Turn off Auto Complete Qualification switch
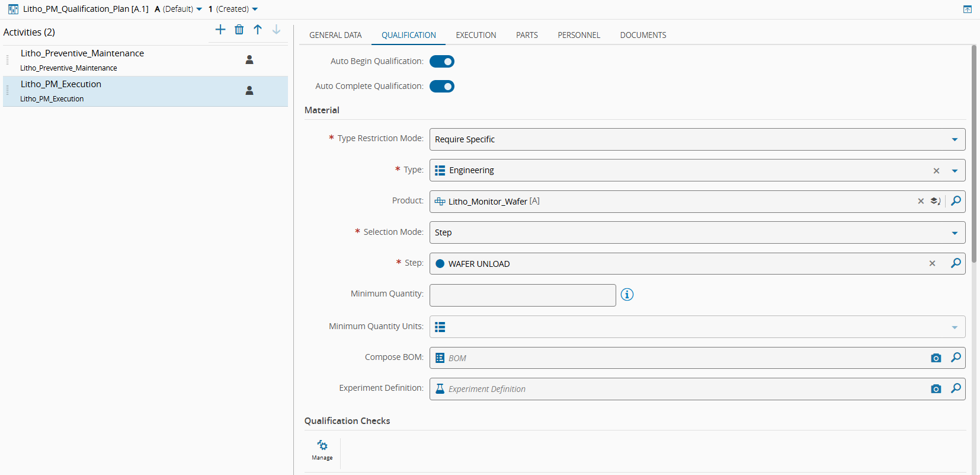Image resolution: width=980 pixels, height=475 pixels. [x=442, y=87]
